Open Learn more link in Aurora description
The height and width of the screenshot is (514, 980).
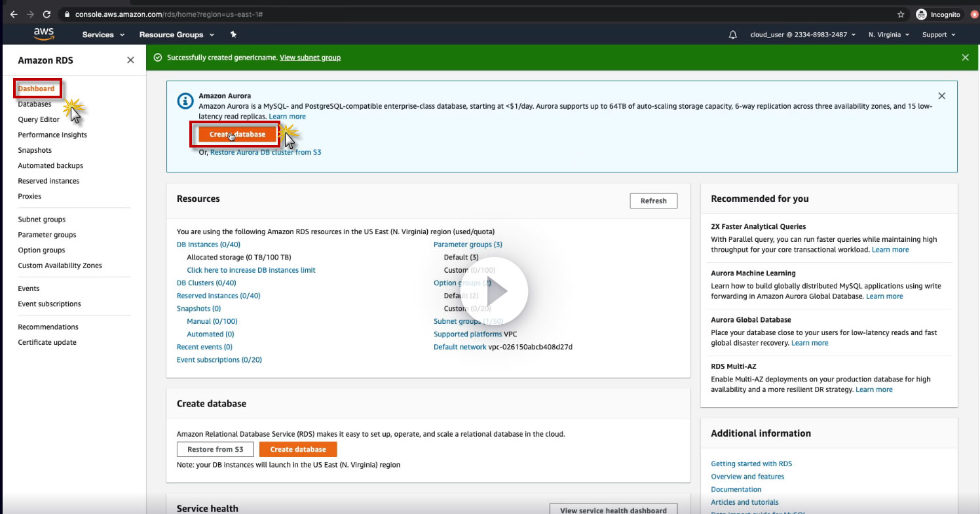(287, 116)
